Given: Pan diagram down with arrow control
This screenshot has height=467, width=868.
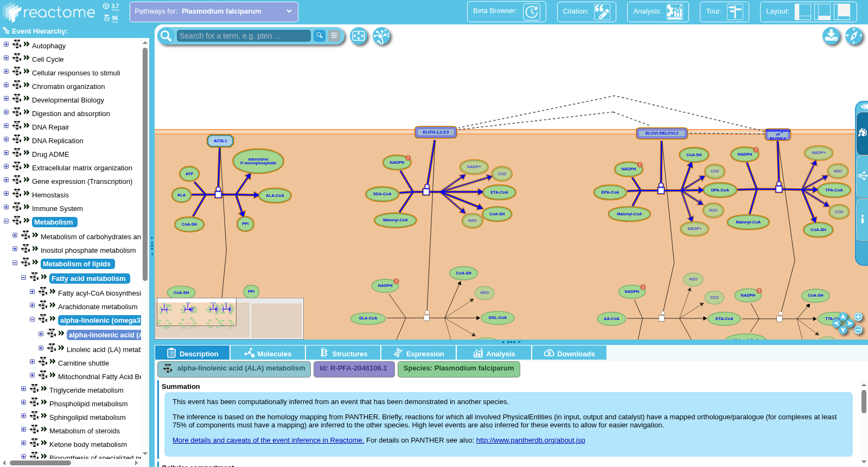Looking at the screenshot, I should coord(843,330).
